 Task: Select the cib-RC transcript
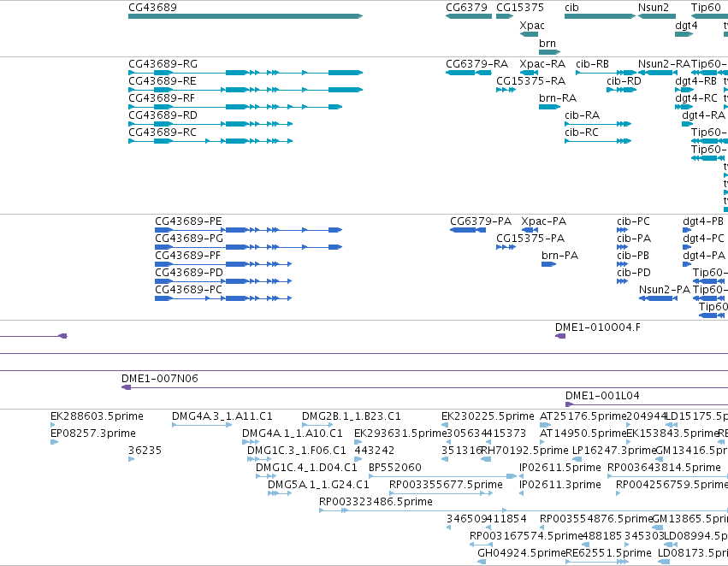pyautogui.click(x=598, y=141)
